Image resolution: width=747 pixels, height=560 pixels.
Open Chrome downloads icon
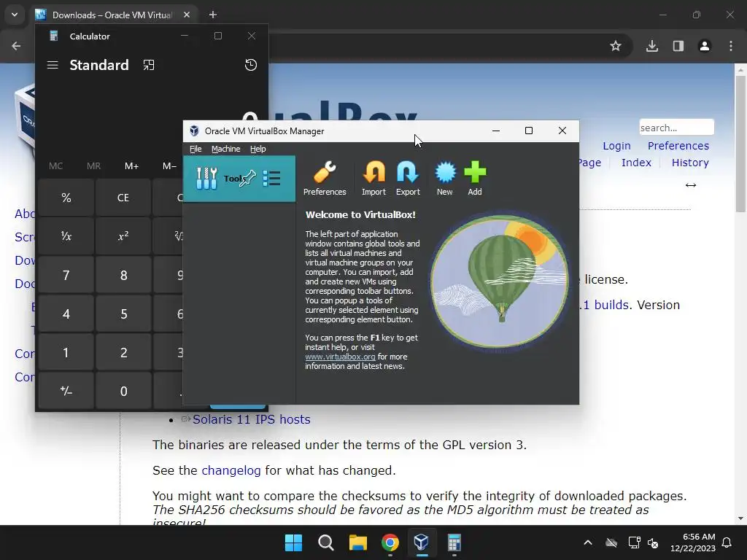pos(651,46)
